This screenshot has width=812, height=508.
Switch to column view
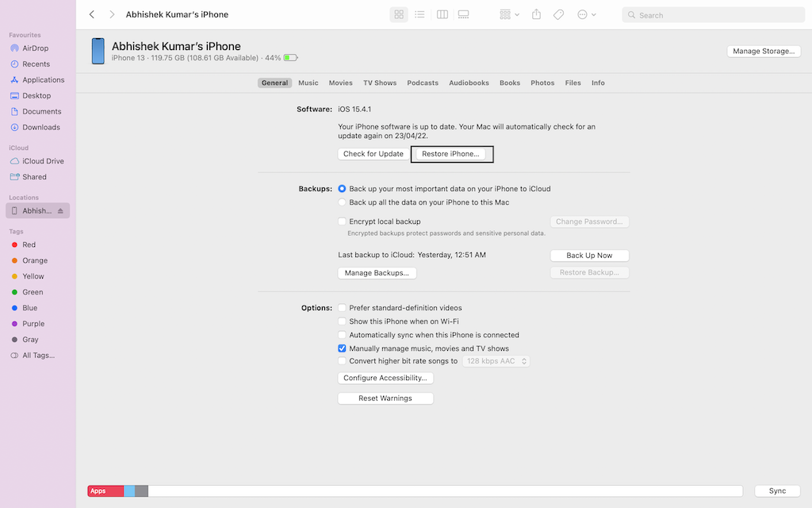[442, 14]
